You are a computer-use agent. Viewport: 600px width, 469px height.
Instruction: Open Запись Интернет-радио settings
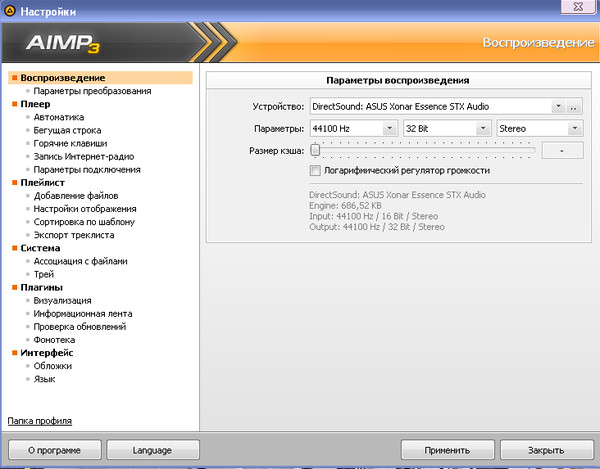pos(84,156)
